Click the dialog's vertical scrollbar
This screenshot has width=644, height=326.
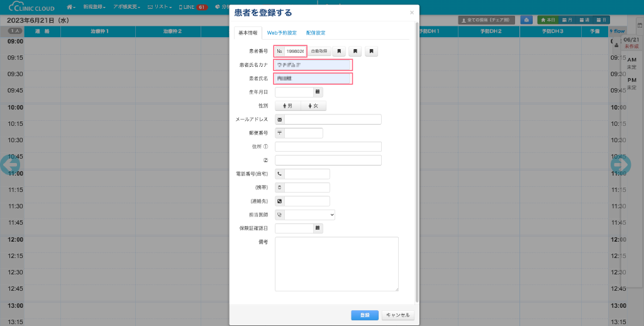pyautogui.click(x=416, y=157)
